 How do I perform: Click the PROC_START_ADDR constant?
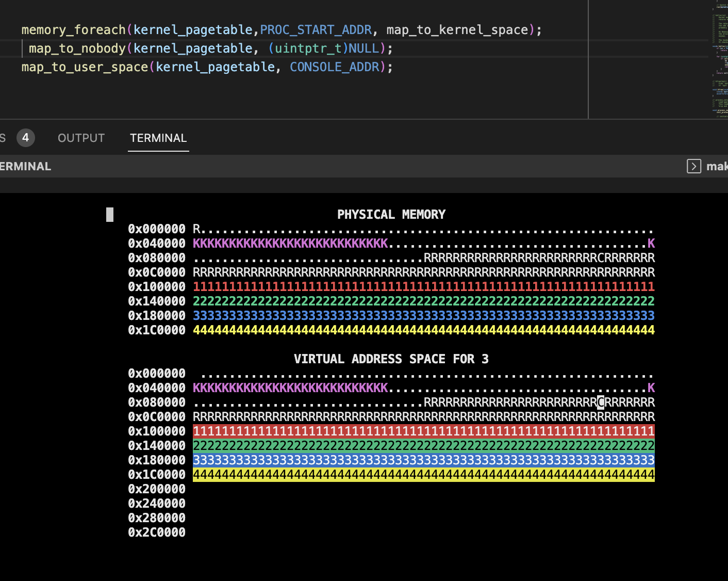point(316,30)
